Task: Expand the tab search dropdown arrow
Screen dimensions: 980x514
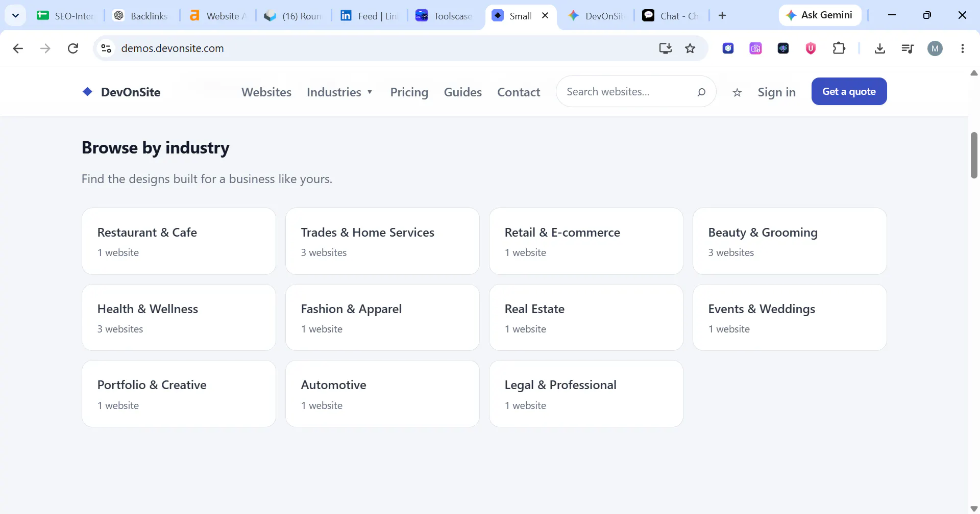Action: click(x=16, y=16)
